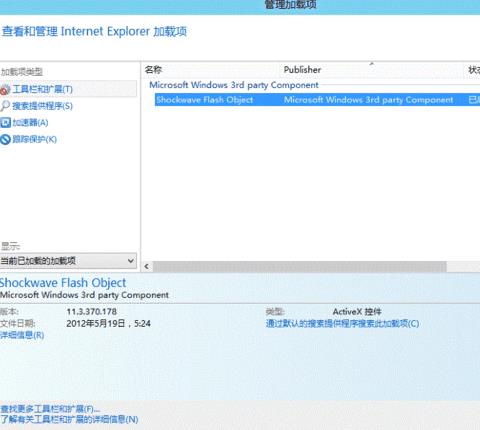Image resolution: width=480 pixels, height=430 pixels.
Task: Select 加速器(A) add-on type
Action: pyautogui.click(x=30, y=123)
